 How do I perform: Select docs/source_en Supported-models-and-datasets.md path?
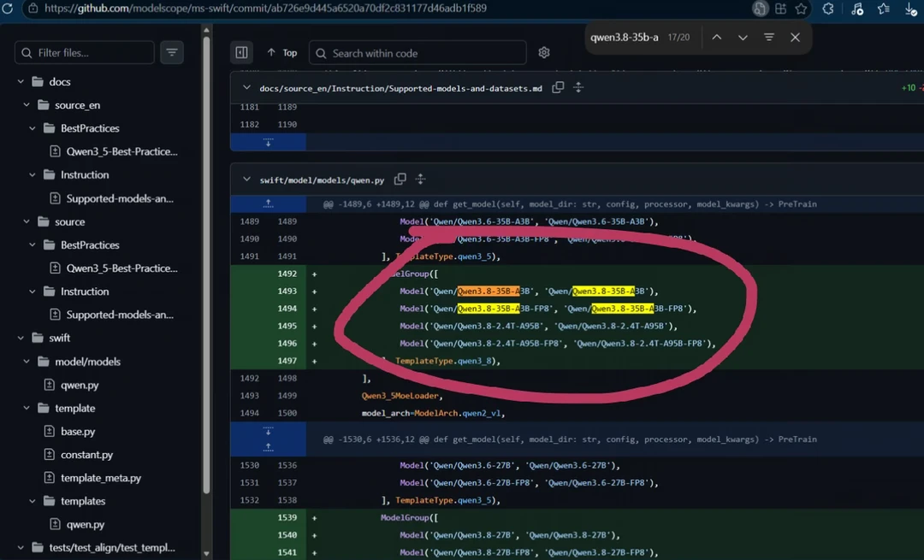pyautogui.click(x=400, y=88)
